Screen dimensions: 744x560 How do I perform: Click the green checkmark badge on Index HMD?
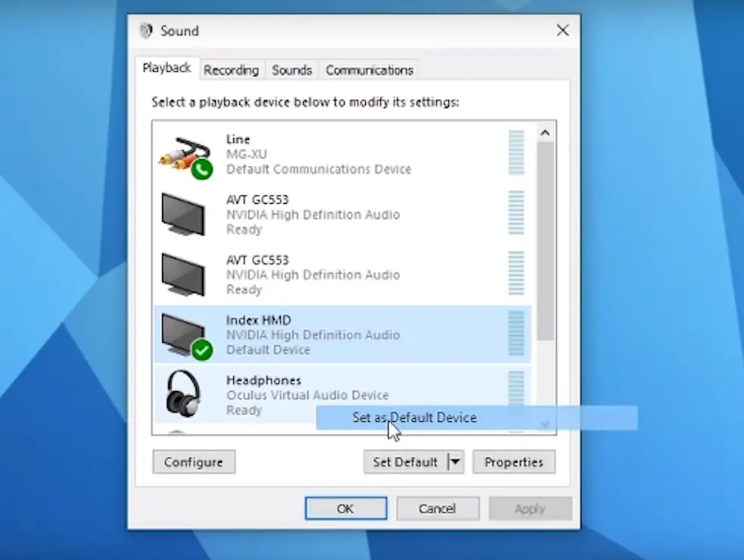tap(201, 349)
